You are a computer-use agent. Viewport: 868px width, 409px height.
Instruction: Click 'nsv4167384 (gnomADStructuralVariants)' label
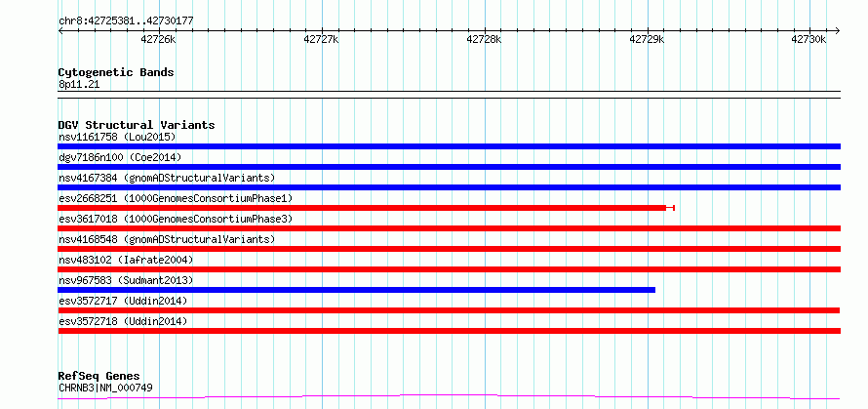point(167,178)
